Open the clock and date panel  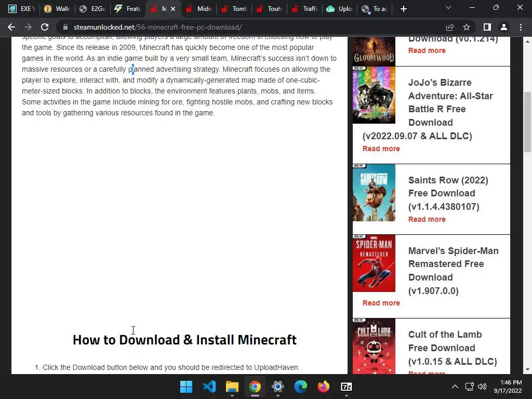(x=508, y=387)
